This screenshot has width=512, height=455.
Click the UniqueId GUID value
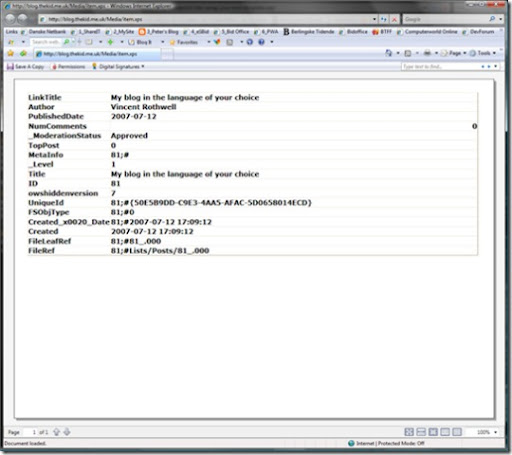coord(211,203)
